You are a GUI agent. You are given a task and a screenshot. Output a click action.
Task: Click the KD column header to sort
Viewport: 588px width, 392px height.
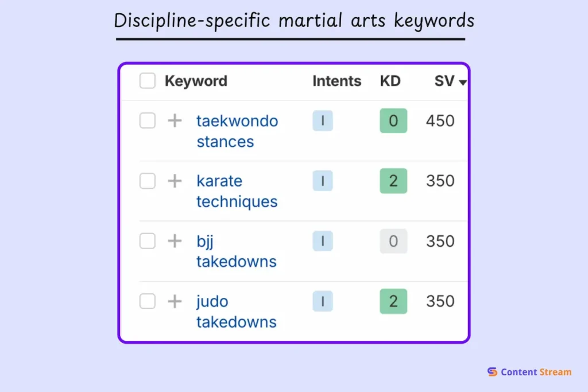(x=390, y=81)
